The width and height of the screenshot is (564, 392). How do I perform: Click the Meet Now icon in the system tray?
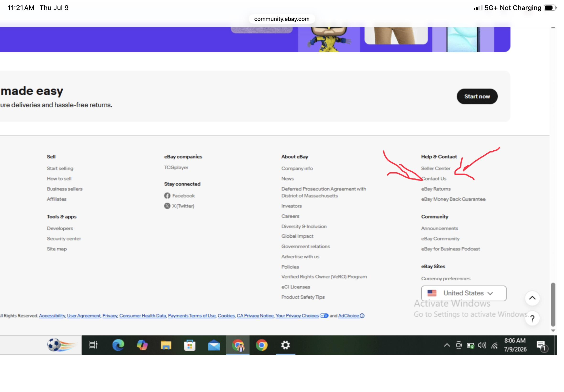pos(458,345)
